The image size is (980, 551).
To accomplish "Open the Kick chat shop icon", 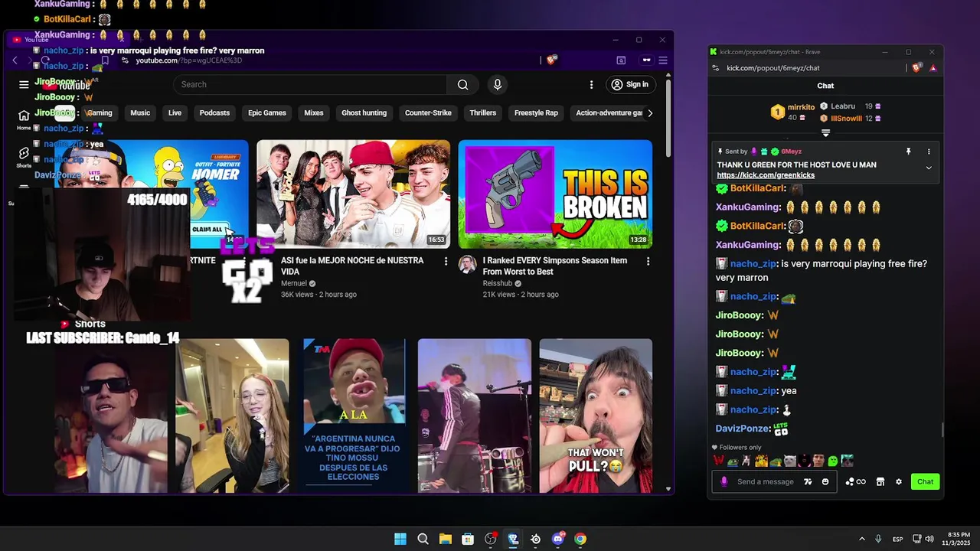I will tap(880, 481).
